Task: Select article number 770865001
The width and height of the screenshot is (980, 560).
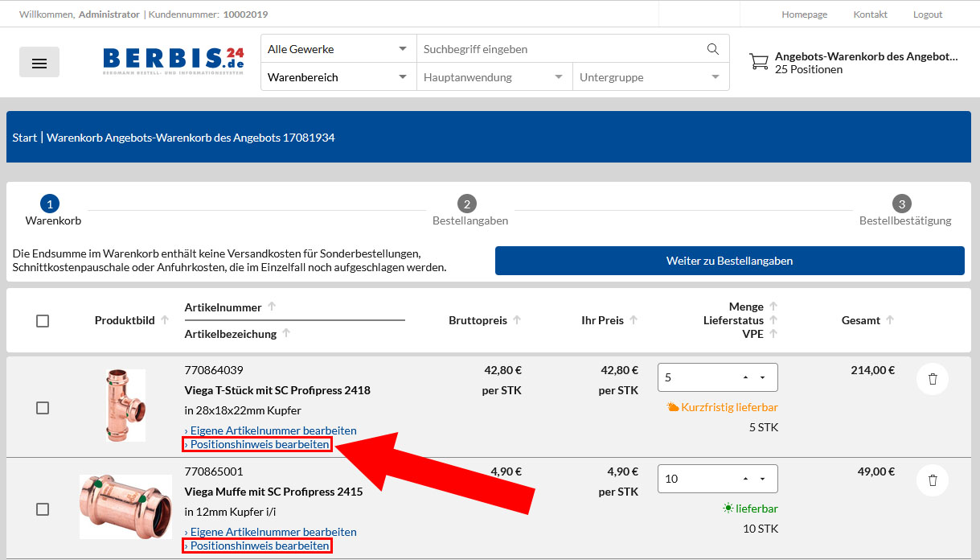Action: pyautogui.click(x=214, y=471)
